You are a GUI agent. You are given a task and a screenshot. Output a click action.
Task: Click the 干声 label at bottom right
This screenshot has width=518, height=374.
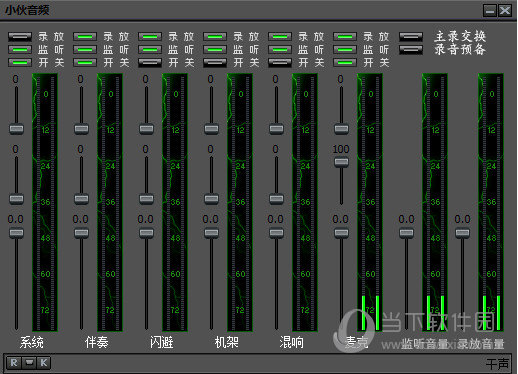click(497, 363)
